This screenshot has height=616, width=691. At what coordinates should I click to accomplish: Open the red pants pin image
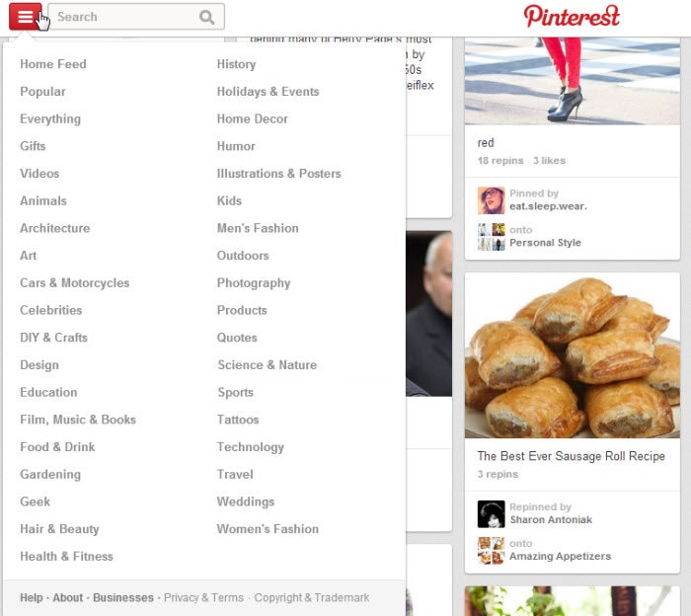click(572, 81)
